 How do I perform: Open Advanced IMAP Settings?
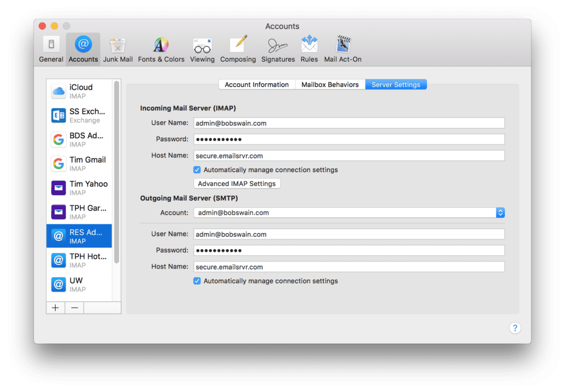(237, 183)
